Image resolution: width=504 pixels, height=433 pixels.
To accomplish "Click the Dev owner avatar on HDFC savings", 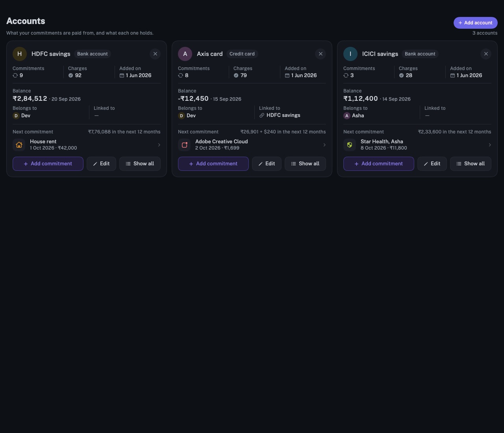I will click(x=16, y=116).
